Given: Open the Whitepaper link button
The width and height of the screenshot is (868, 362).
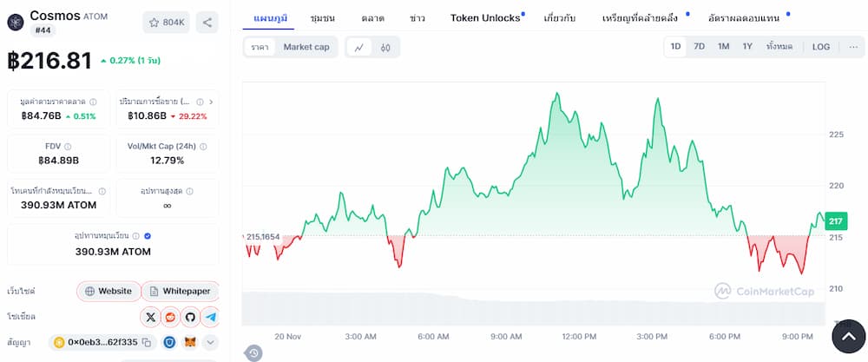Looking at the screenshot, I should pos(181,291).
